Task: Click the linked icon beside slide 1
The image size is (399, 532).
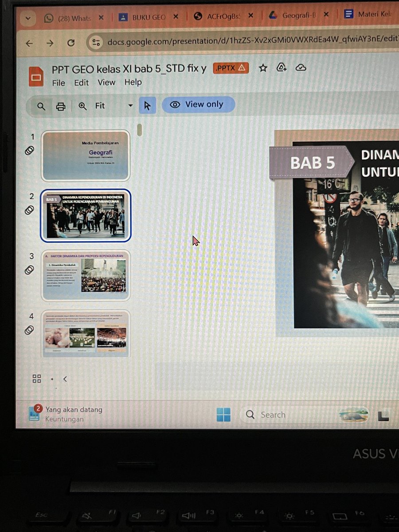Action: (29, 150)
